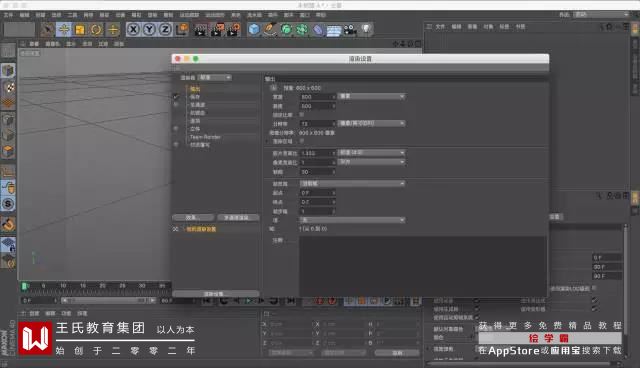This screenshot has height=368, width=640.
Task: Toggle the X axis lock
Action: (133, 29)
